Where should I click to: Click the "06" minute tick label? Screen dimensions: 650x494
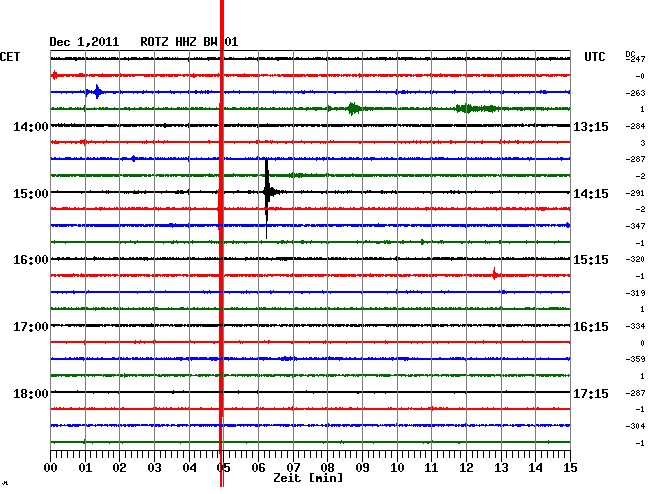[x=258, y=468]
